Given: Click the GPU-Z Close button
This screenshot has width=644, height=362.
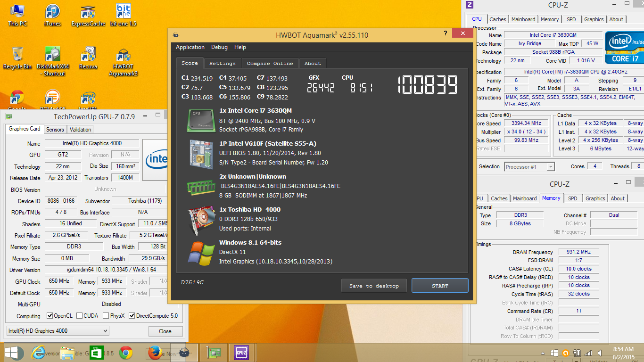Looking at the screenshot, I should coord(165,331).
